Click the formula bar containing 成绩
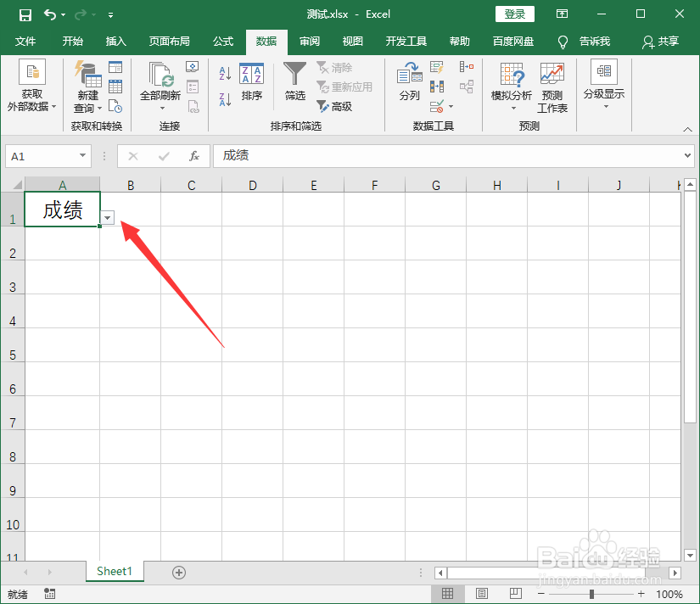The width and height of the screenshot is (700, 604). 448,156
